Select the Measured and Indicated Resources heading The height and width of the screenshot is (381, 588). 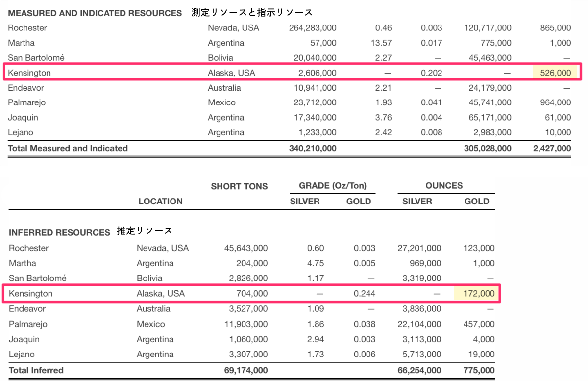(x=95, y=13)
